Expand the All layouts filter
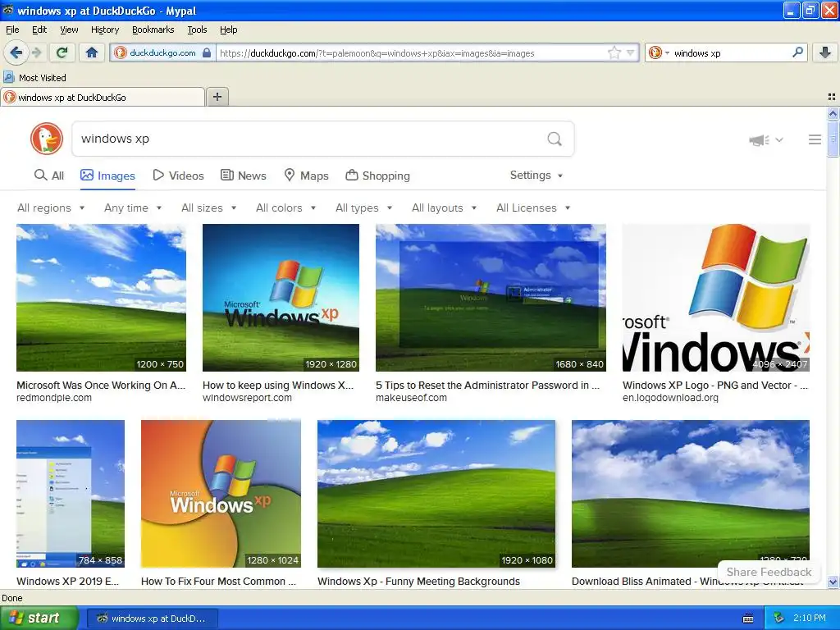The width and height of the screenshot is (840, 630). [444, 208]
